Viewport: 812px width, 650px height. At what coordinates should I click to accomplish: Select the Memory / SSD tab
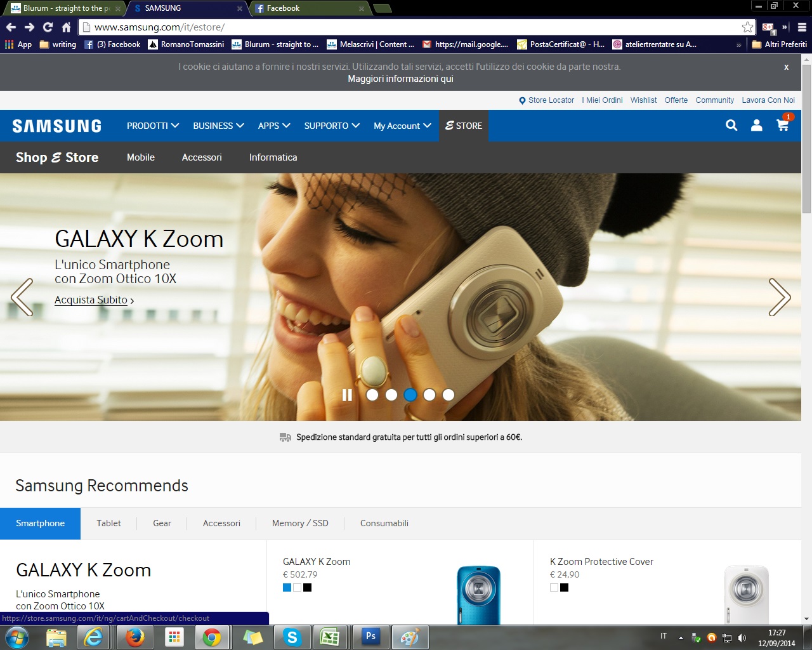click(x=300, y=524)
